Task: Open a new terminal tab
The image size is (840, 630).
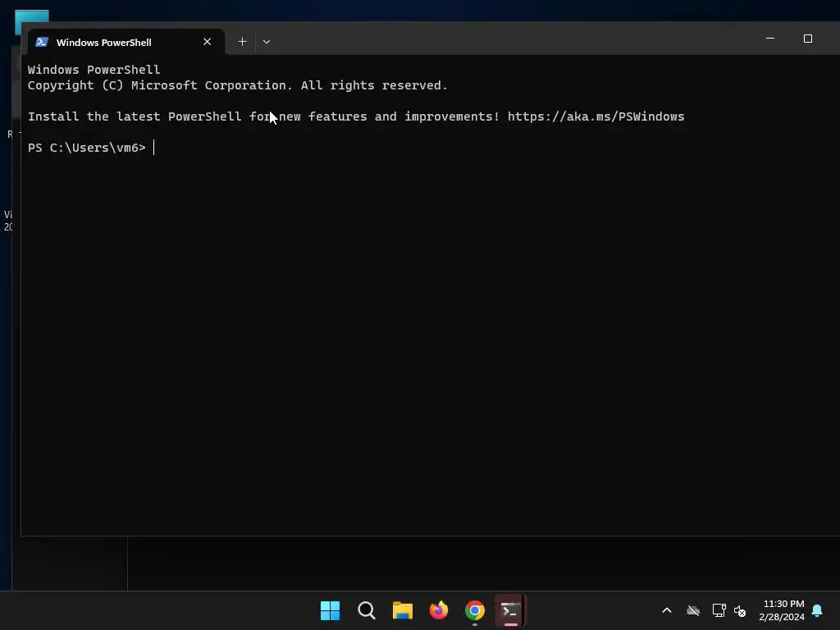Action: (x=242, y=42)
